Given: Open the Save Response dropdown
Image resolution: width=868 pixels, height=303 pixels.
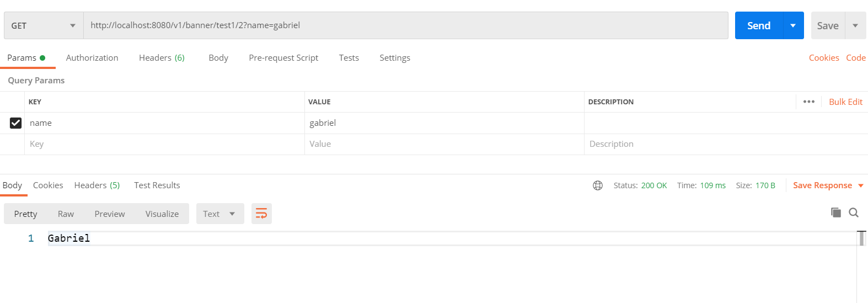Looking at the screenshot, I should (x=828, y=185).
